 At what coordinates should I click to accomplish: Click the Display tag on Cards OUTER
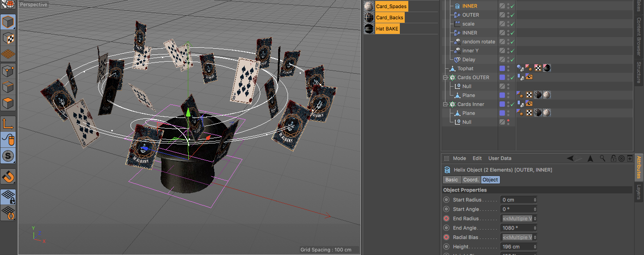tap(529, 77)
